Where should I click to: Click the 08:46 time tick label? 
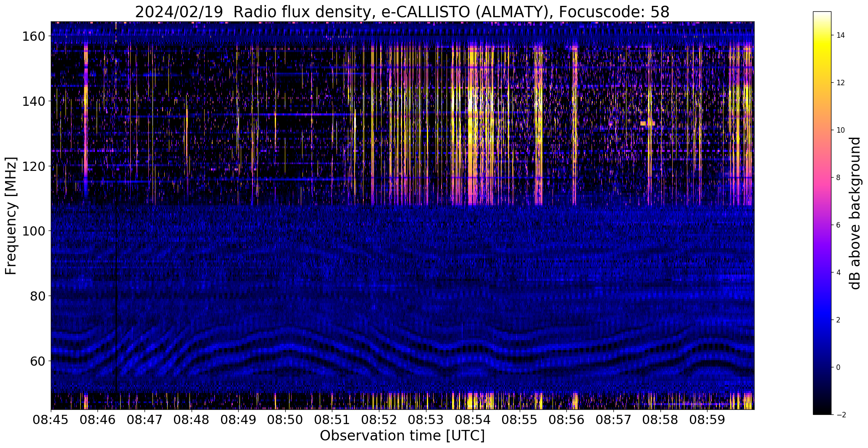pyautogui.click(x=98, y=420)
